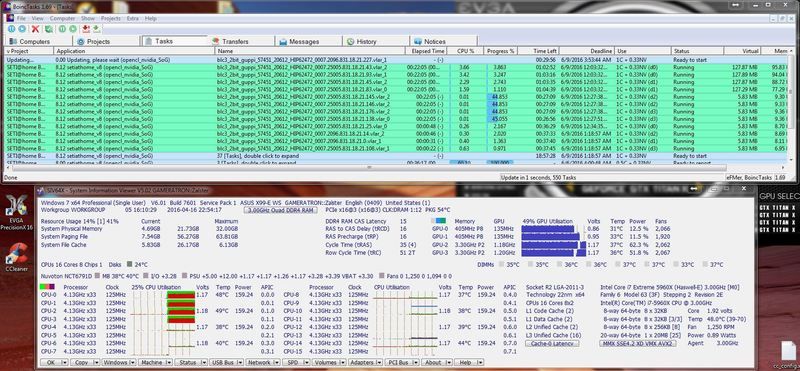Open the Projects menu in menu bar
The height and width of the screenshot is (371, 800).
tap(111, 18)
